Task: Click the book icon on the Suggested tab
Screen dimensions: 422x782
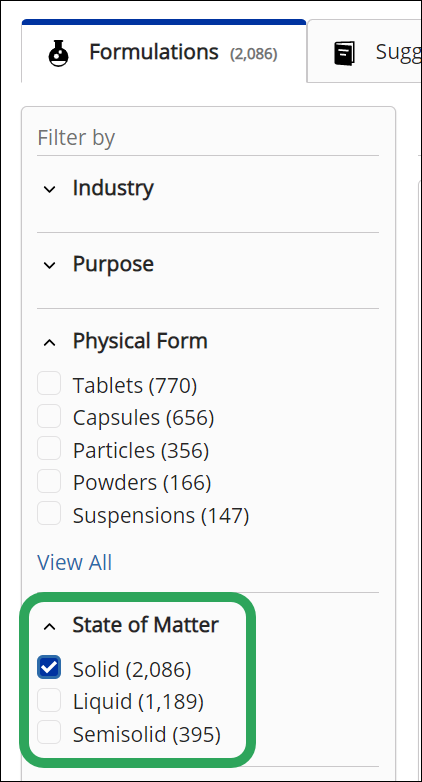Action: click(x=344, y=53)
